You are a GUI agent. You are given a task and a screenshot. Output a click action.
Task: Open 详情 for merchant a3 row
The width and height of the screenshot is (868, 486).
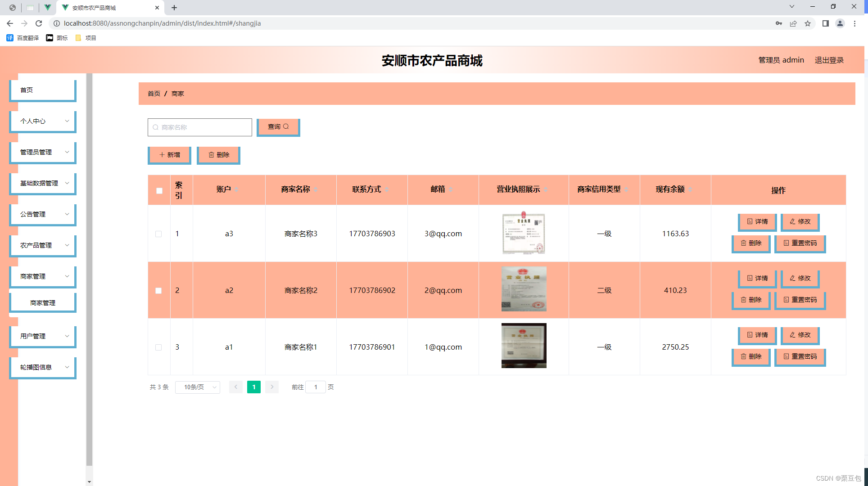(757, 221)
